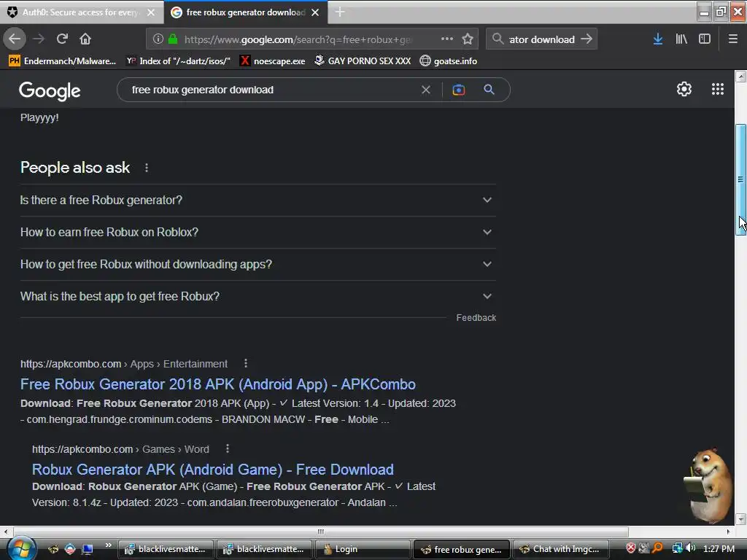The image size is (747, 560).
Task: Expand 'How to get free Robux without downloading apps?'
Action: 258,264
